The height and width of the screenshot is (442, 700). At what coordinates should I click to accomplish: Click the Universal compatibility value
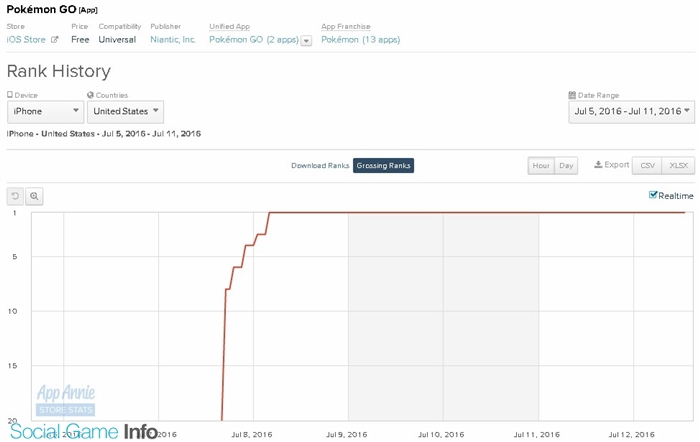(117, 40)
